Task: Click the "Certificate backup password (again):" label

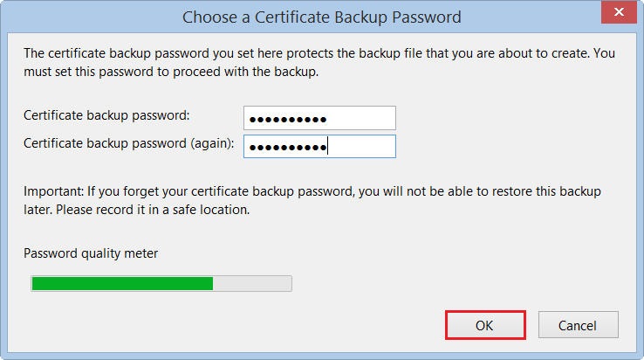Action: pyautogui.click(x=129, y=143)
